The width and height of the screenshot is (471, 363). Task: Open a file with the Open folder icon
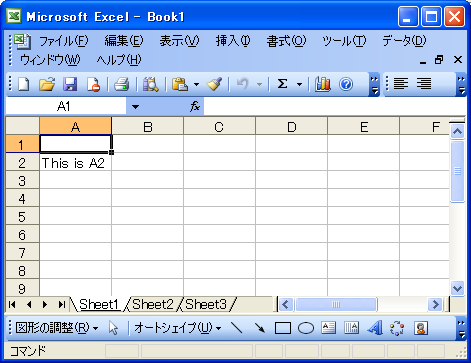point(47,84)
